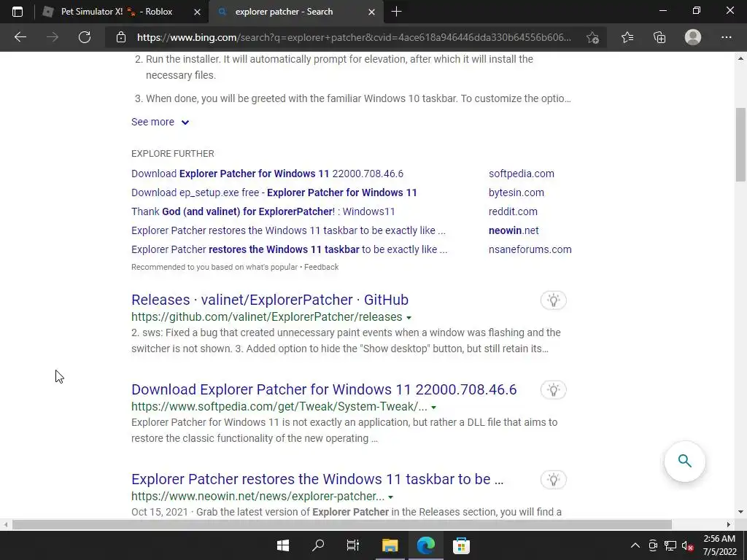Click horizontal scrollbar right arrow
Viewport: 747px width, 560px height.
point(729,524)
